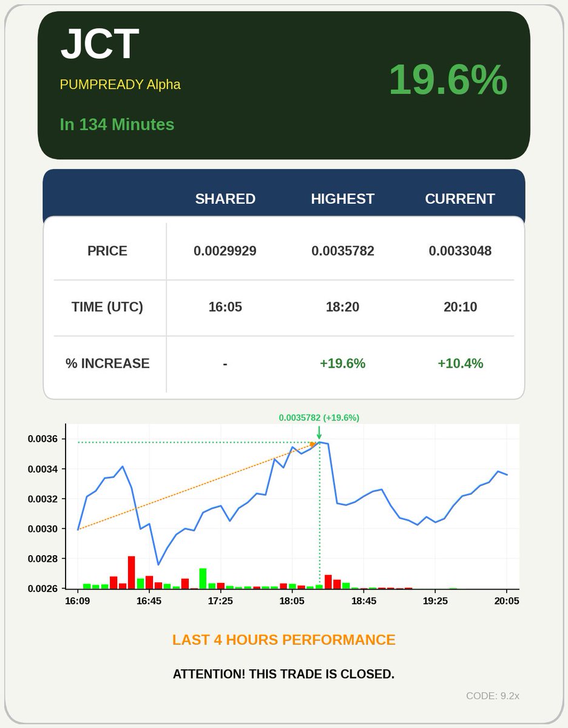Click the CURRENT column header

coord(460,199)
